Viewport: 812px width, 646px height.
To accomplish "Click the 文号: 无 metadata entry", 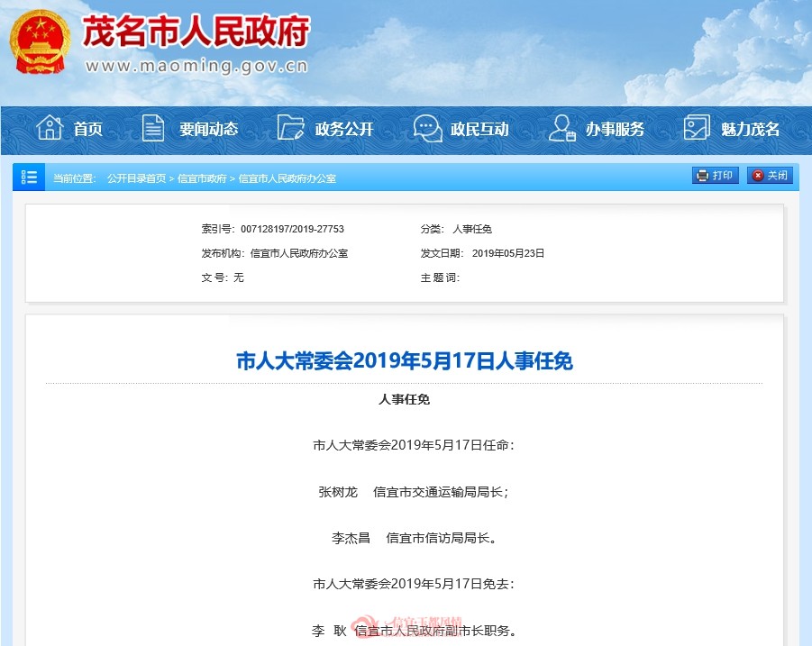I will (x=223, y=278).
